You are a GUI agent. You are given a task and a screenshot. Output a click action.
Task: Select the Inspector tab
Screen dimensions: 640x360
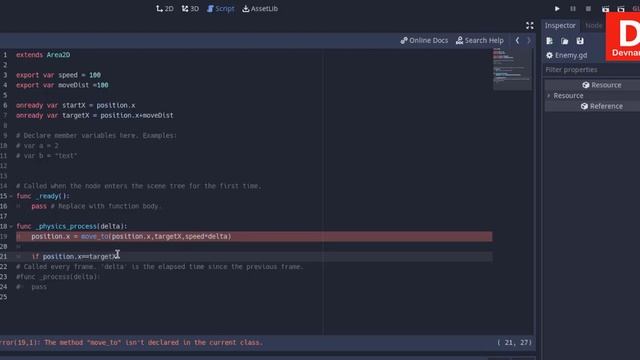tap(560, 25)
